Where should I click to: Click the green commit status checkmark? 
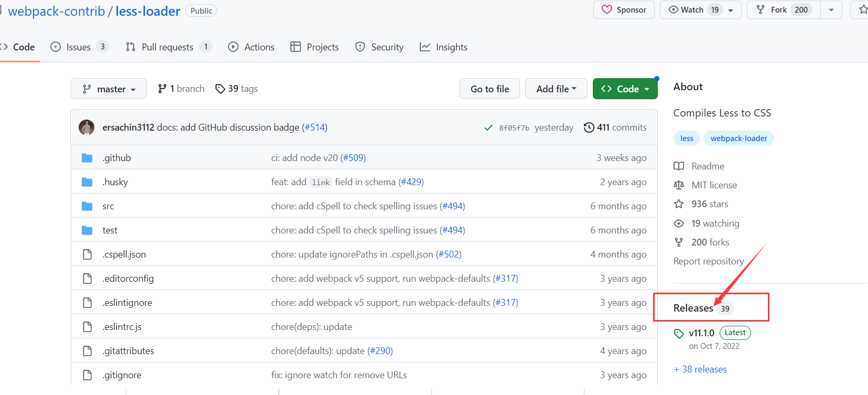tap(489, 127)
